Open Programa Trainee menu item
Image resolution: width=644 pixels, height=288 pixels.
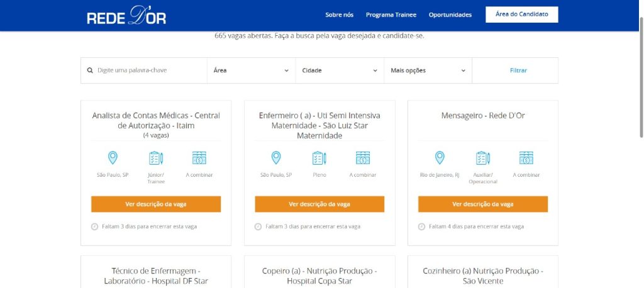(x=391, y=15)
